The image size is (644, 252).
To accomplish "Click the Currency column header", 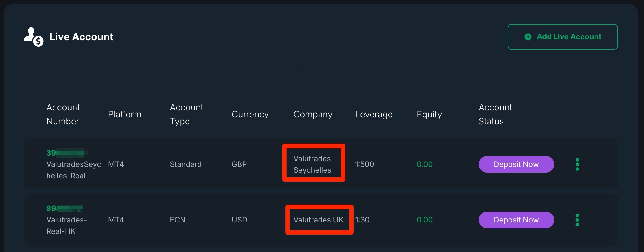I will (x=250, y=114).
